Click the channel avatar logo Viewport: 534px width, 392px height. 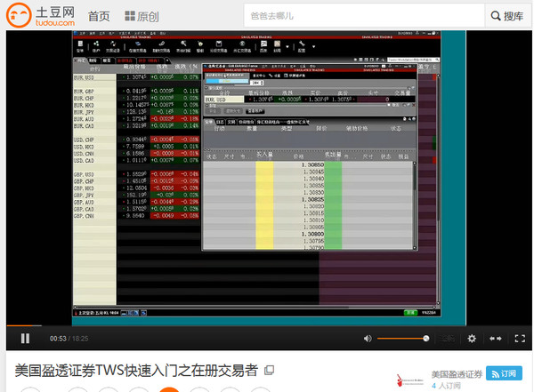410,380
